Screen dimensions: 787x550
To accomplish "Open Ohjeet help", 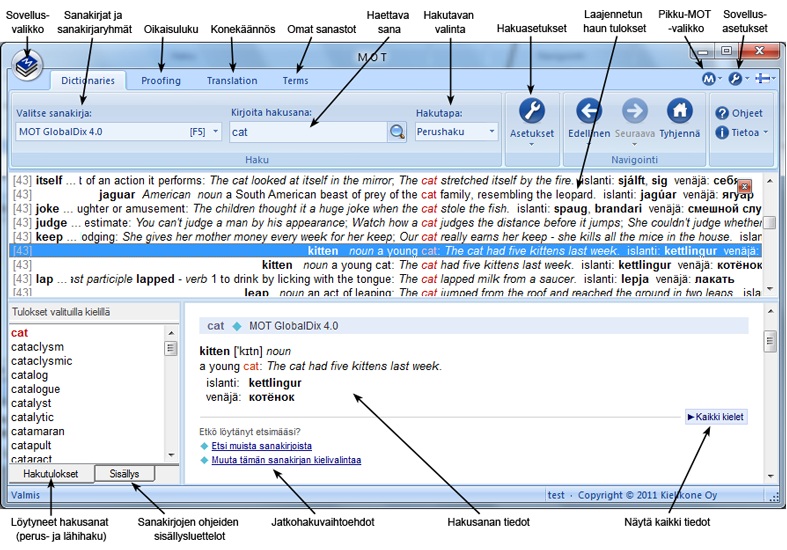I will 739,113.
